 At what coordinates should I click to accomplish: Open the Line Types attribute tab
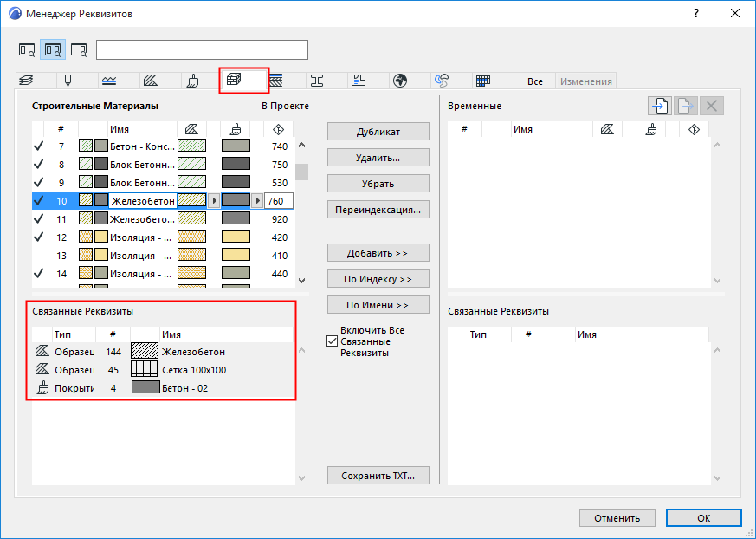coord(109,81)
